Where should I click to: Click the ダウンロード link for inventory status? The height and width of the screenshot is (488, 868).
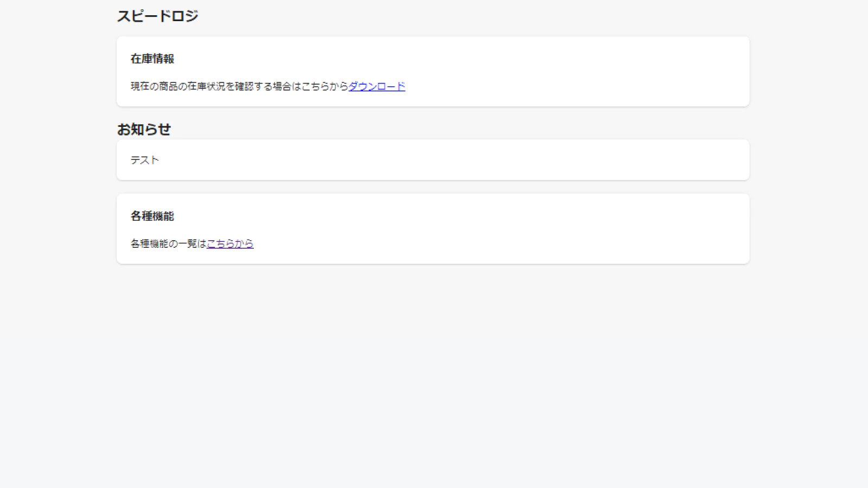tap(376, 86)
